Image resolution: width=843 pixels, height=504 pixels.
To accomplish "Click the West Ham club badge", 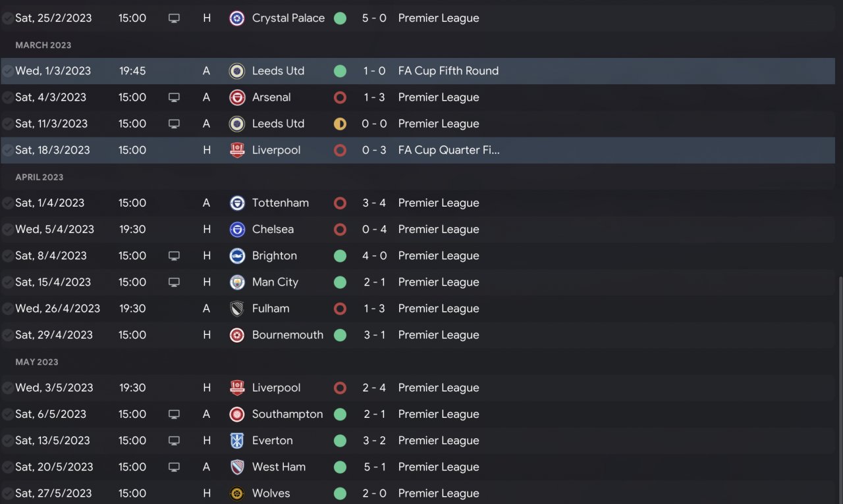I will click(237, 467).
